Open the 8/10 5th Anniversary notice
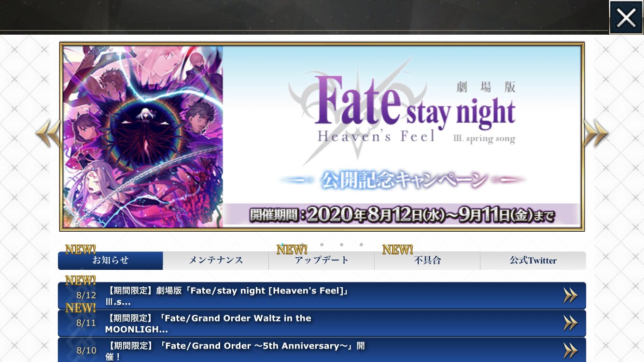Viewport: 644px width, 362px height. pos(322,350)
